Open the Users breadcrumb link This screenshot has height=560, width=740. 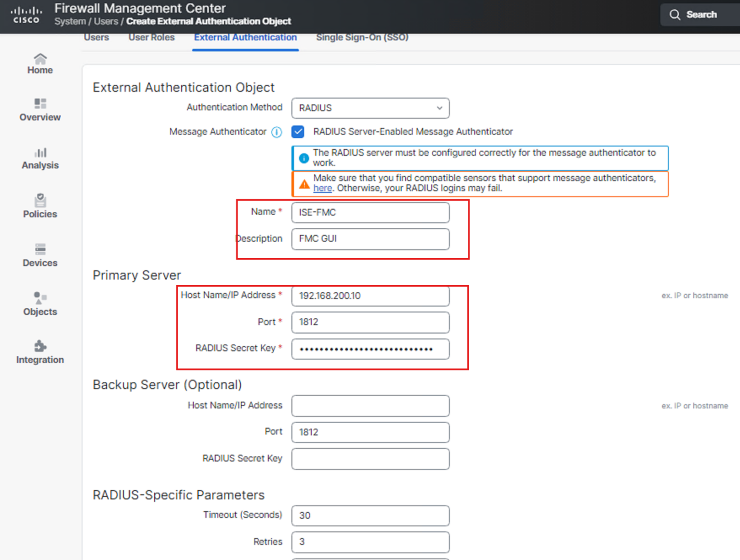point(106,21)
